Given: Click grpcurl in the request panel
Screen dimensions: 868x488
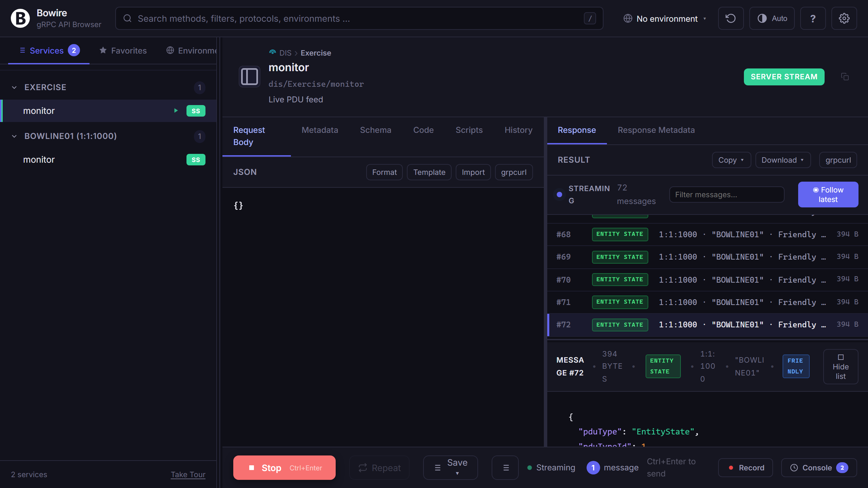Looking at the screenshot, I should [x=514, y=172].
